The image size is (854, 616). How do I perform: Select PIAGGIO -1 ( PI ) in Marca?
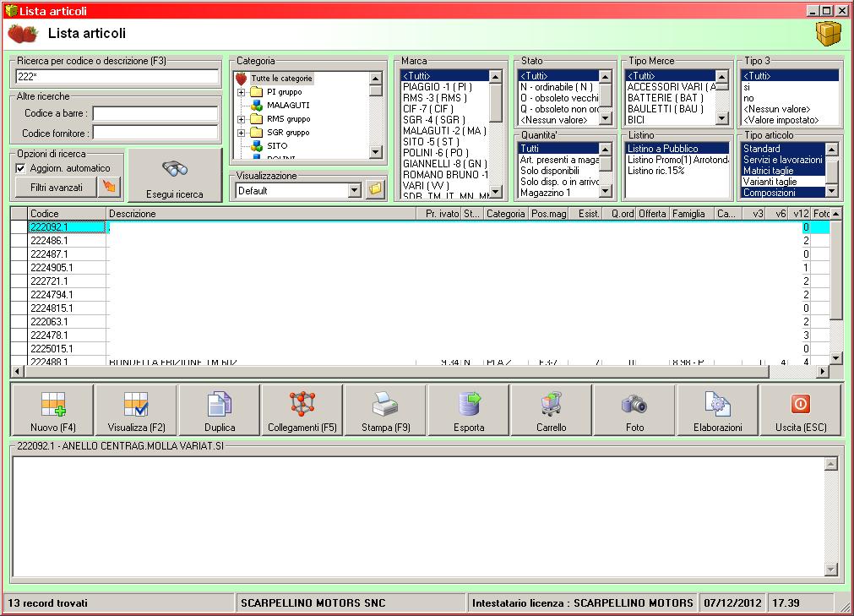pos(444,87)
